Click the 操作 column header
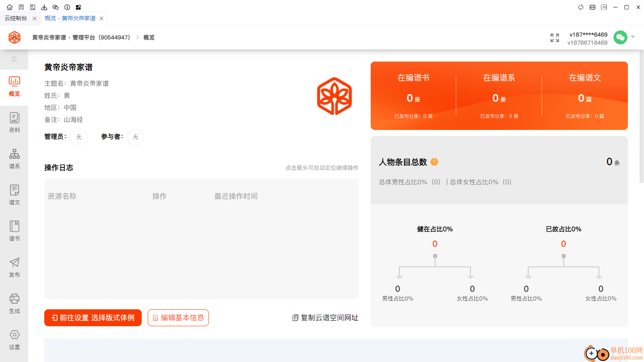This screenshot has height=362, width=644. pos(159,196)
